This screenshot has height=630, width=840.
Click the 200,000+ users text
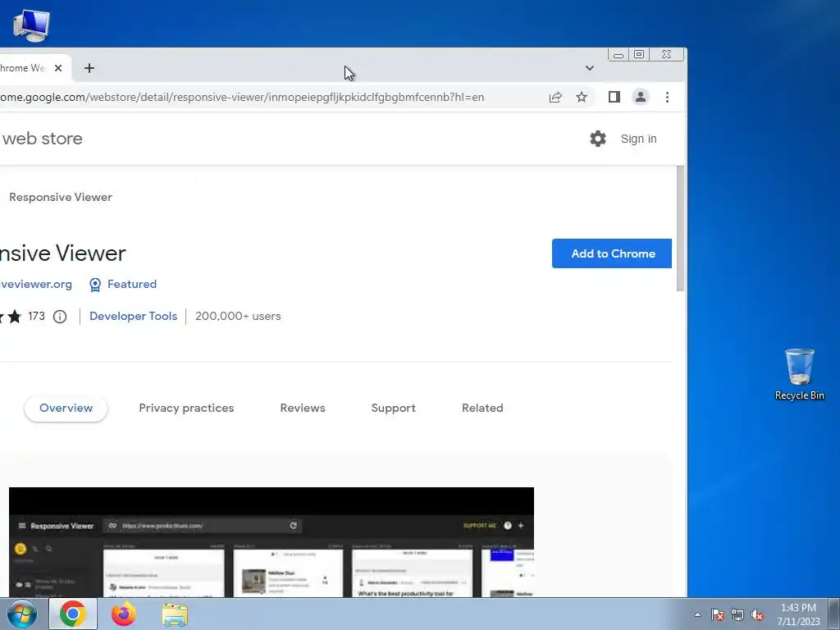click(238, 316)
